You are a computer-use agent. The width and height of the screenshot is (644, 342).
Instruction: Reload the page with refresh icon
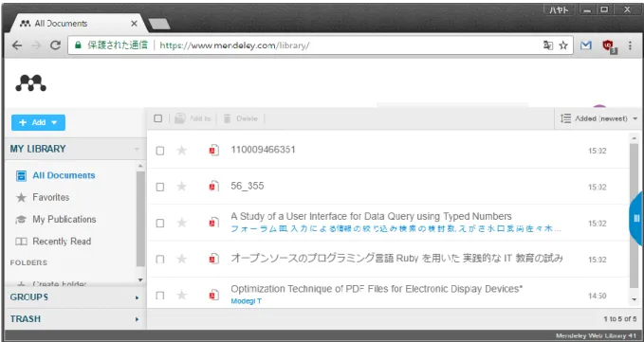tap(55, 45)
